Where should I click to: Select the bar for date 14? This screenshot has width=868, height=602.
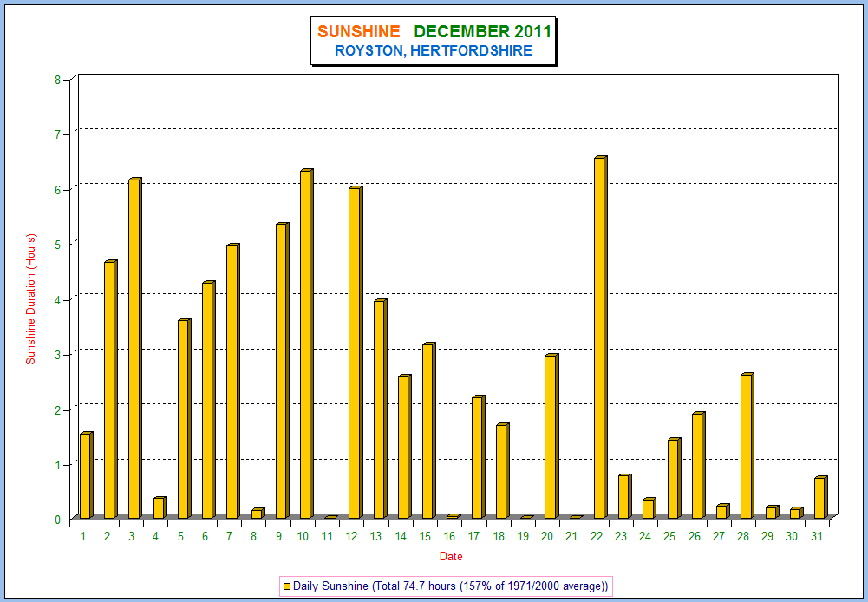click(405, 447)
